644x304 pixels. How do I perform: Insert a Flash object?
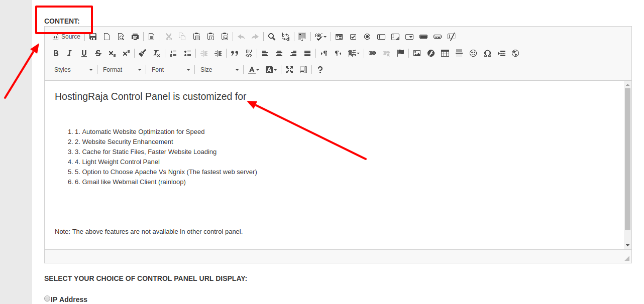point(431,53)
